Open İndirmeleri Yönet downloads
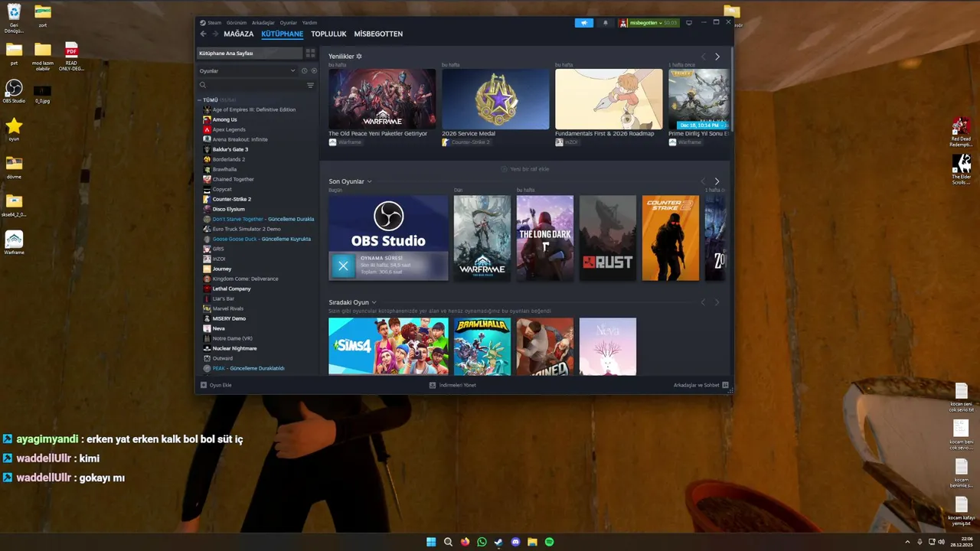 click(x=452, y=385)
